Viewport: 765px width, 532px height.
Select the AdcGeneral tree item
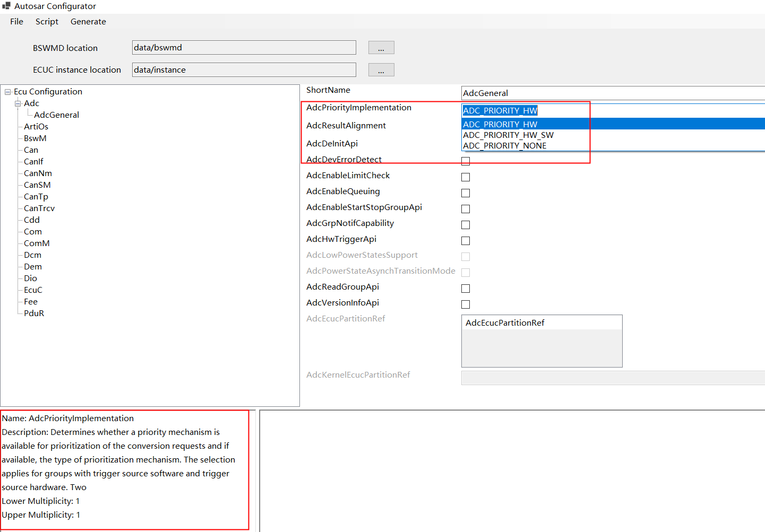(x=56, y=115)
